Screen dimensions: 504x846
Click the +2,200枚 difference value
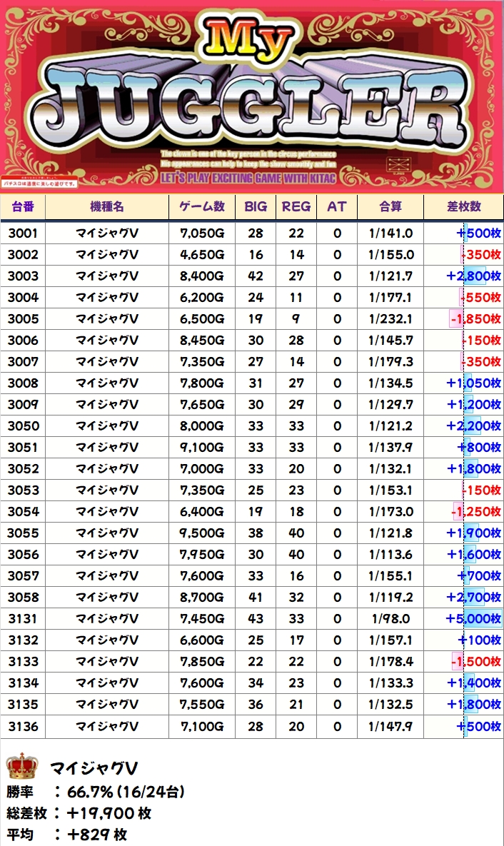point(474,426)
